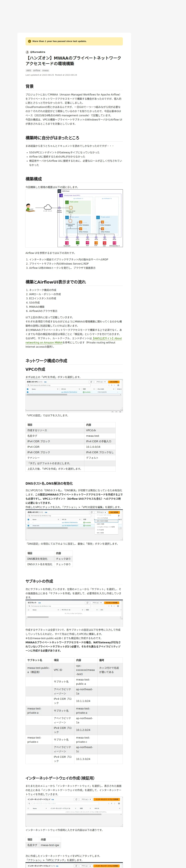186x868 pixels.
Task: Go to next page in the VPC (1/1) table
Action: 114,385
